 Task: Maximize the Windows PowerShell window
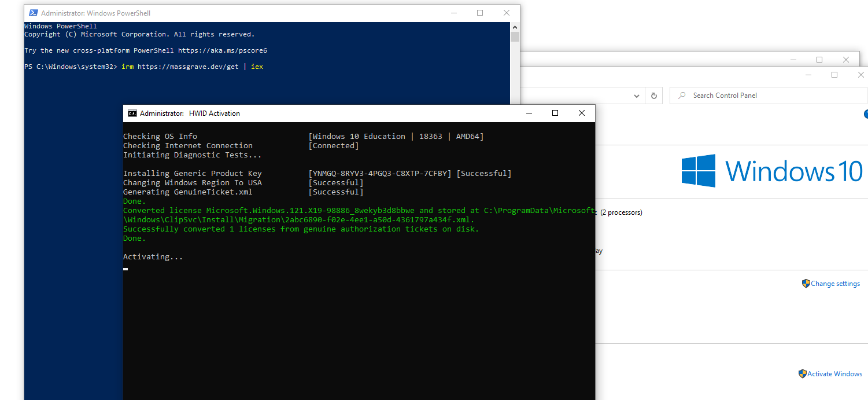click(x=480, y=13)
